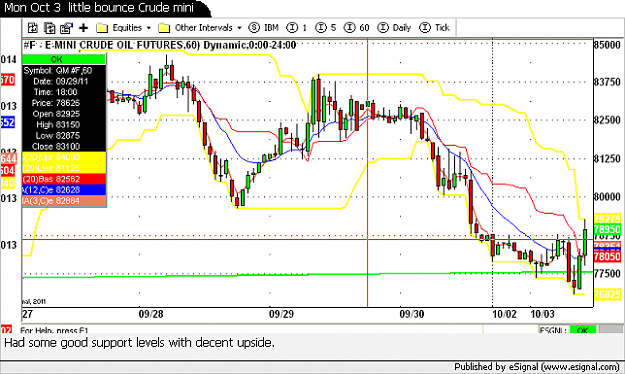Click the plus add-symbol icon

pos(83,28)
